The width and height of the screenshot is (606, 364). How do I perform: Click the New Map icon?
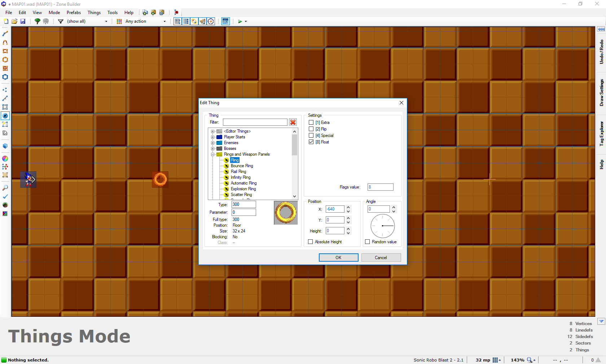[6, 22]
